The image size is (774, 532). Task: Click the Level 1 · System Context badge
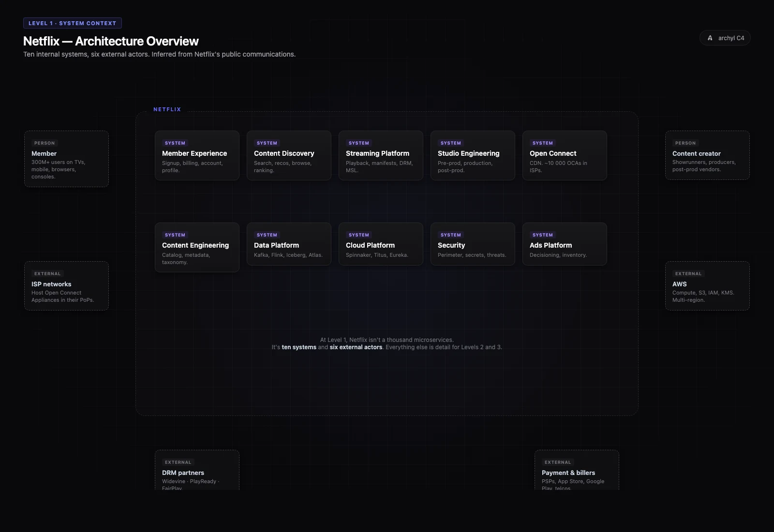coord(73,23)
